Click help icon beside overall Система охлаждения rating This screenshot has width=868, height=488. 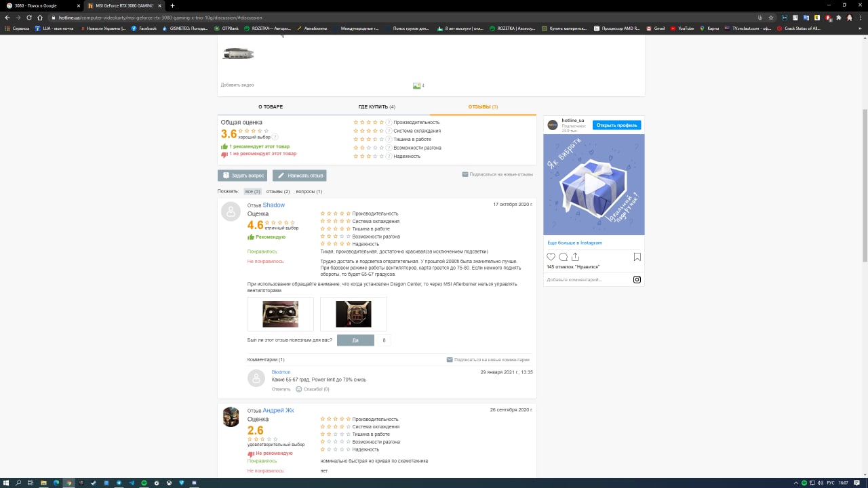pos(389,131)
